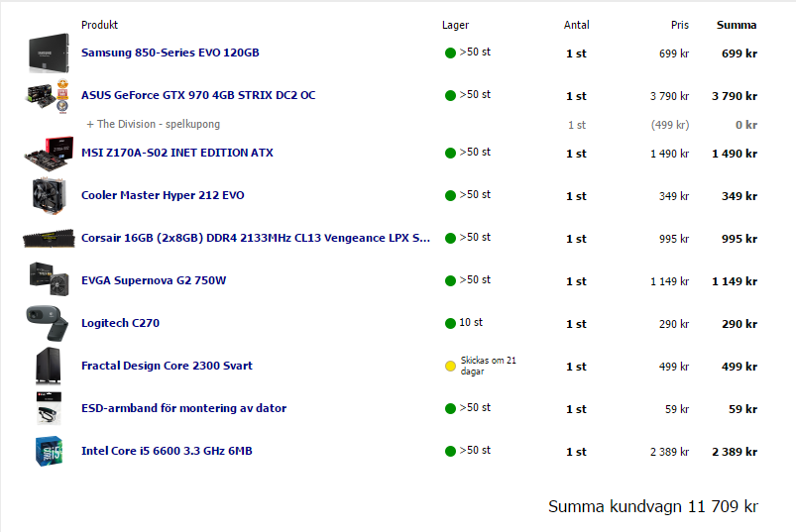
Task: Click the 'Produkt' column header
Action: tap(99, 25)
